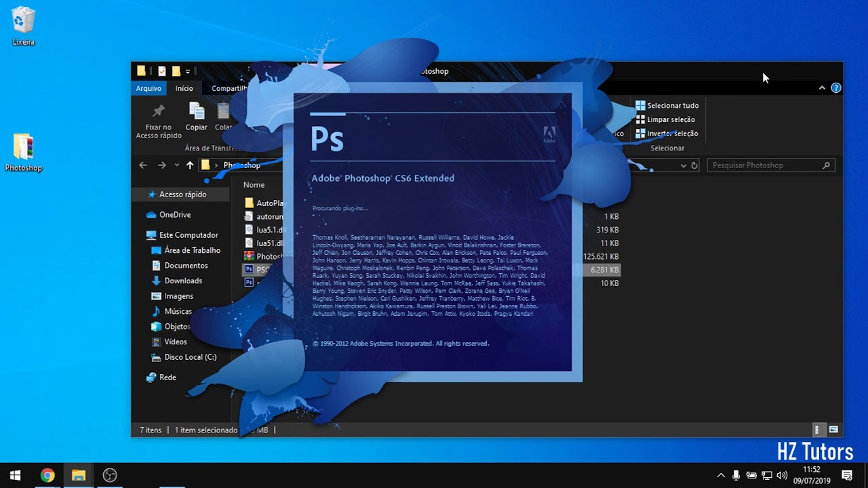
Task: Open Explorer help question mark icon
Action: point(836,88)
